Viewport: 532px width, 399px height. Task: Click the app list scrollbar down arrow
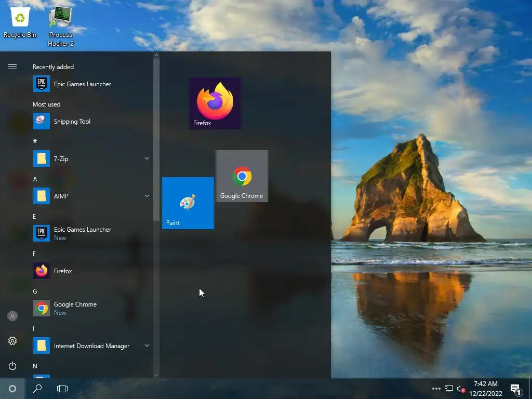point(156,375)
